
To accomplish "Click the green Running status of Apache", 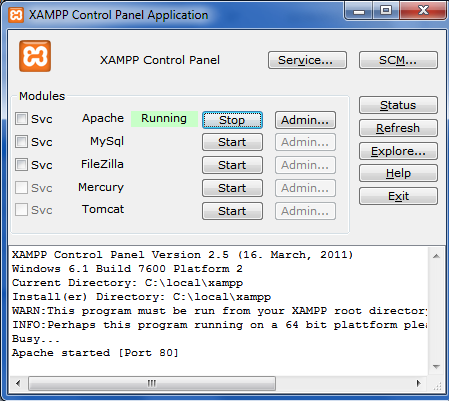I will pyautogui.click(x=164, y=119).
